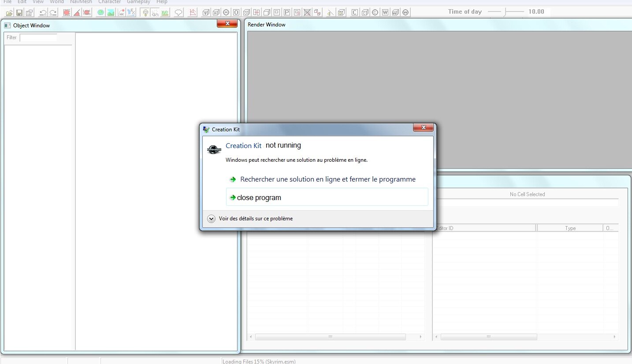Click the Filter field in Object Window
Image resolution: width=632 pixels, height=364 pixels.
[38, 37]
